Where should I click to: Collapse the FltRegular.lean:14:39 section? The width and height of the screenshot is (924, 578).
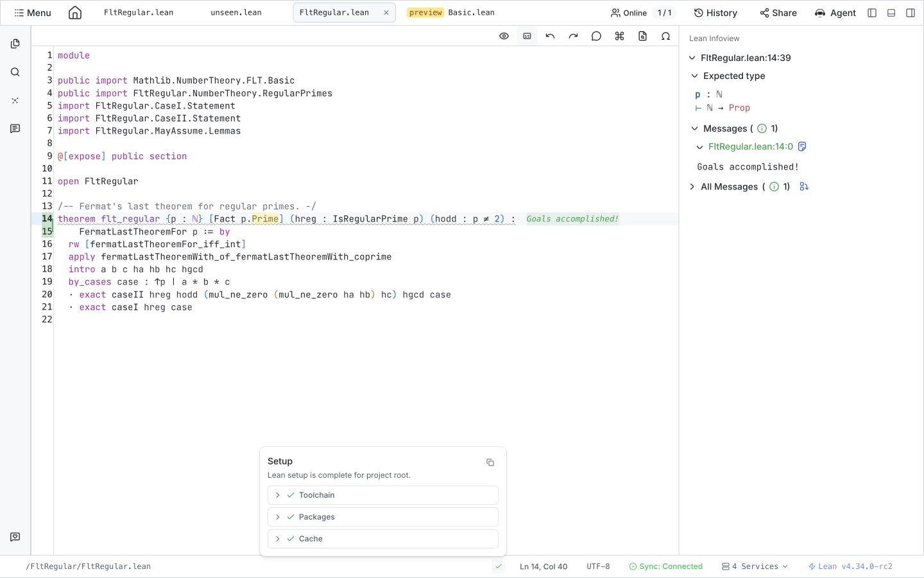tap(692, 58)
